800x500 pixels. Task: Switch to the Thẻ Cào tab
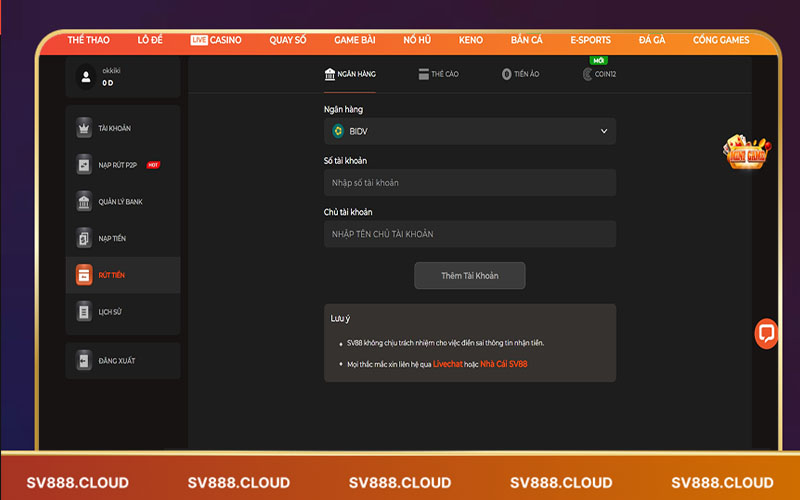[x=438, y=74]
